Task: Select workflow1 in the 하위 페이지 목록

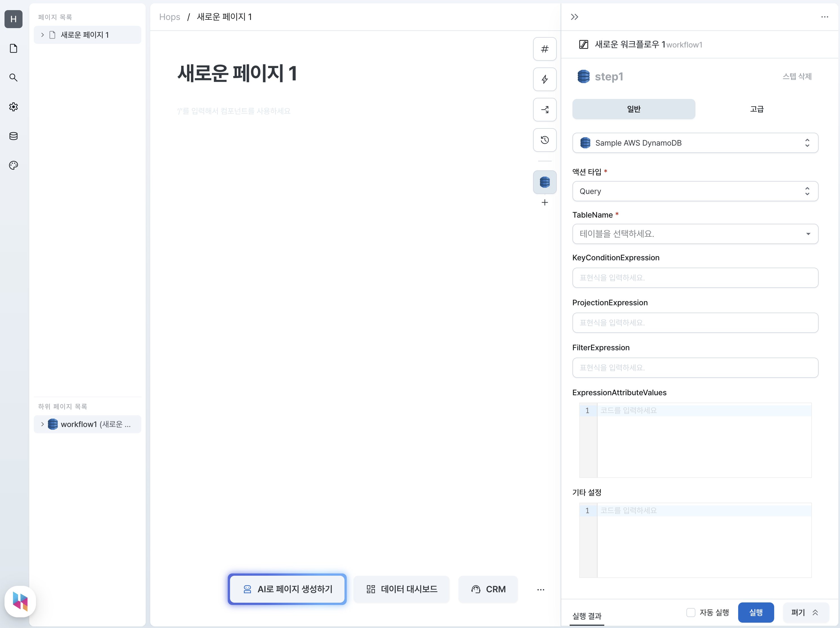Action: pos(87,424)
